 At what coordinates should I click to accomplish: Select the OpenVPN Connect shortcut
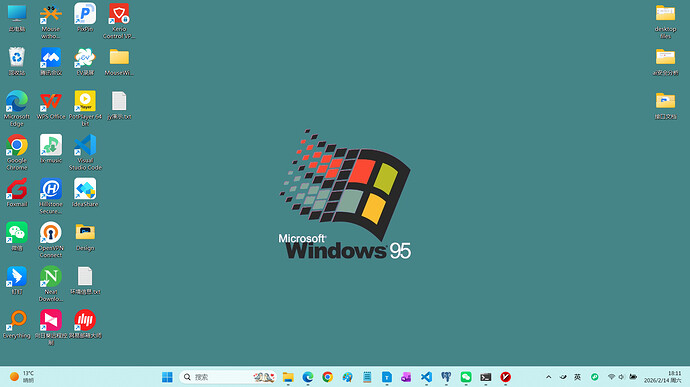[x=51, y=240]
